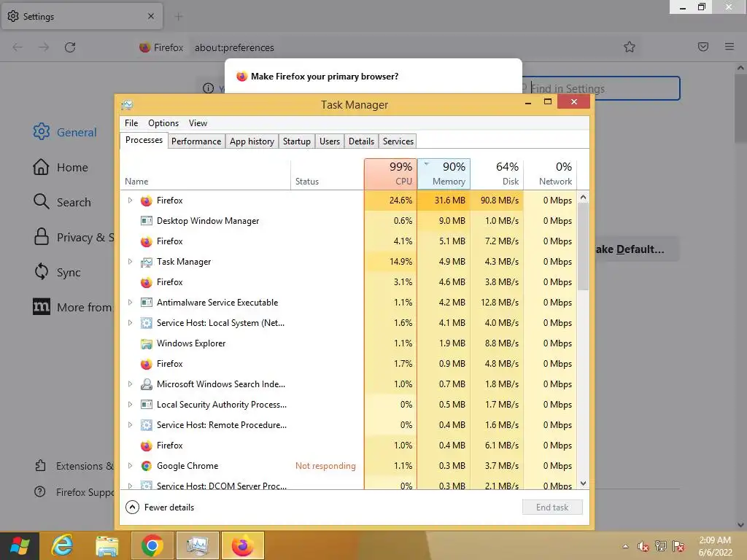Click the Save to Pocket icon in Firefox

[x=703, y=47]
